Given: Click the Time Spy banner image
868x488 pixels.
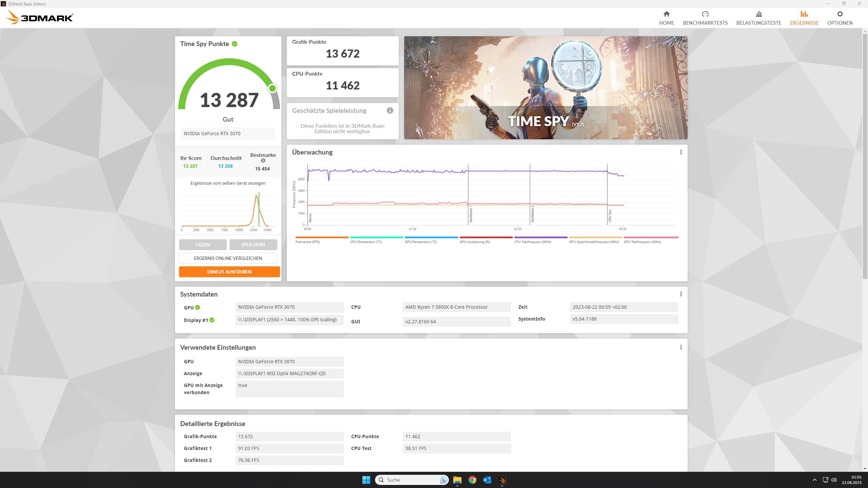Looking at the screenshot, I should pyautogui.click(x=545, y=88).
